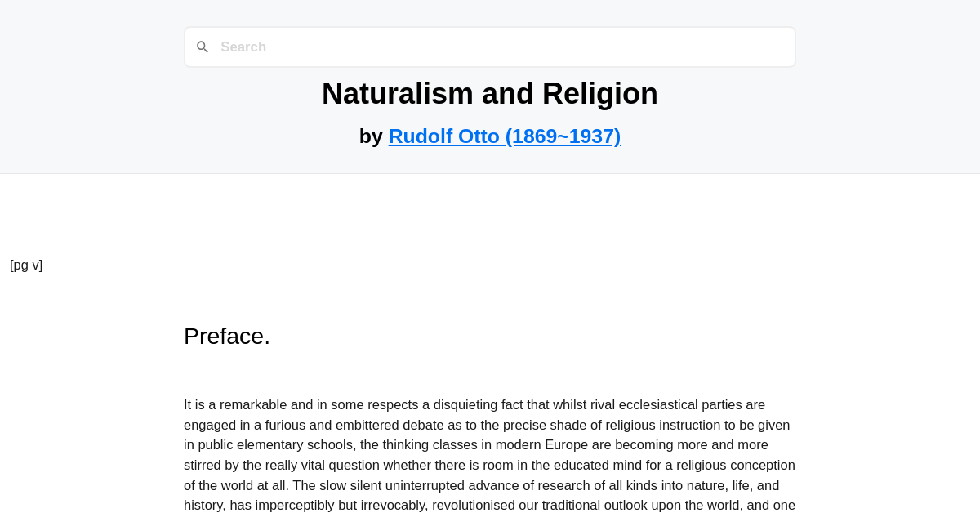Screen dimensions: 980x513
Task: Click inside the Search placeholder text
Action: [243, 47]
